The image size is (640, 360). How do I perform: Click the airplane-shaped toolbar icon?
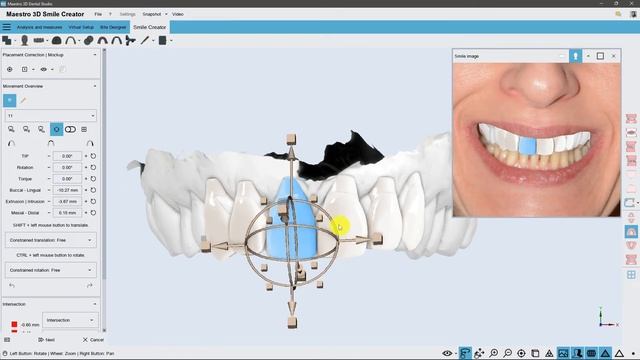pyautogui.click(x=130, y=40)
